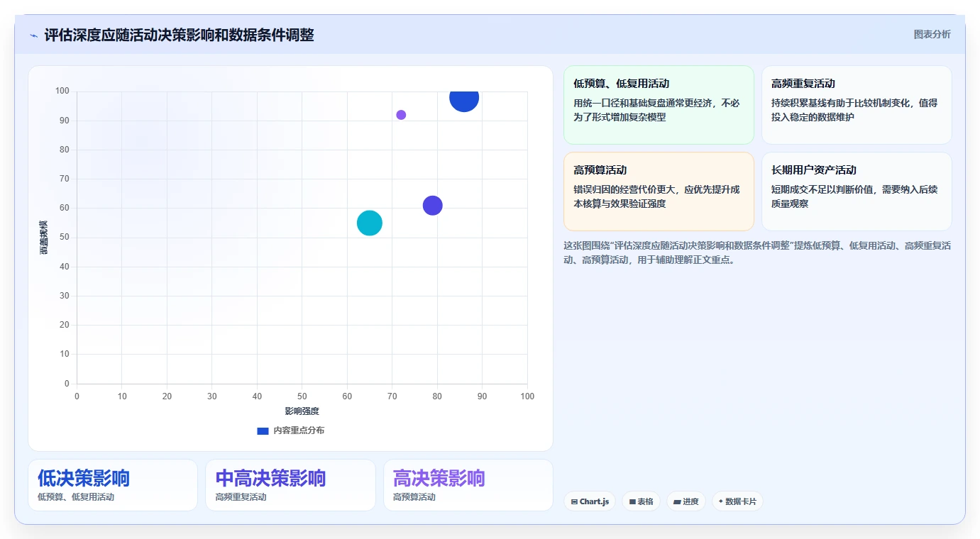Toggle the 内容重点分布 legend color box
The width and height of the screenshot is (980, 539).
click(x=263, y=430)
